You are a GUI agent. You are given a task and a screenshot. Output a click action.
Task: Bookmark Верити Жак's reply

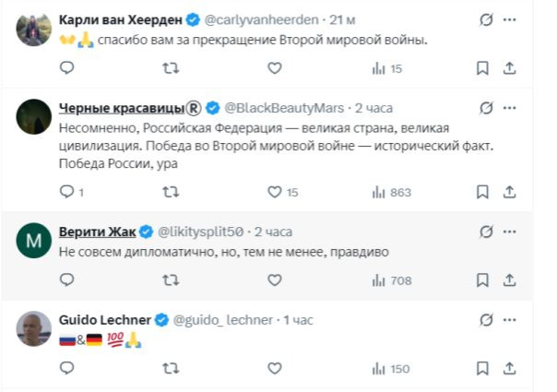481,280
